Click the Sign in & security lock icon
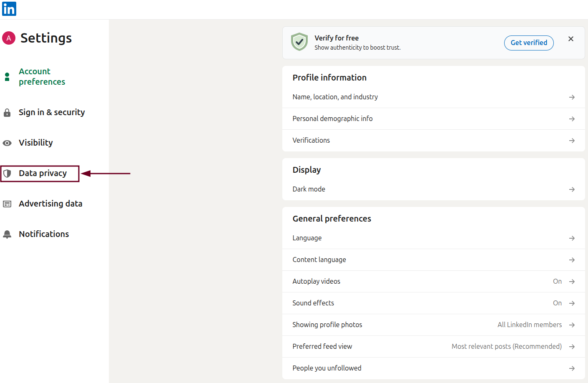This screenshot has height=383, width=588. click(x=7, y=112)
